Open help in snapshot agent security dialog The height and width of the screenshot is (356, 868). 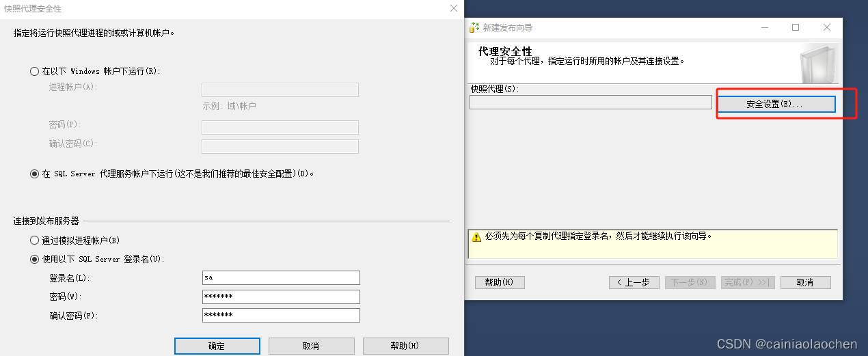pyautogui.click(x=406, y=346)
